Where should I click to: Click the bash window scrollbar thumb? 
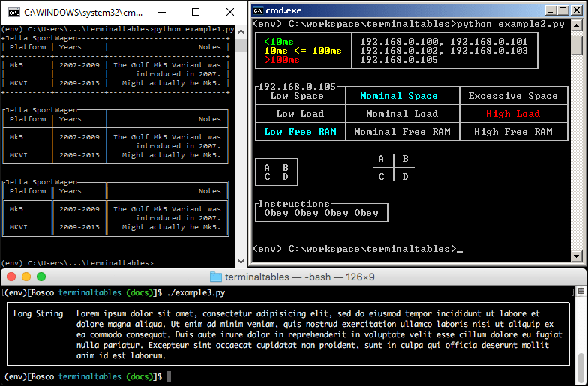[x=580, y=367]
